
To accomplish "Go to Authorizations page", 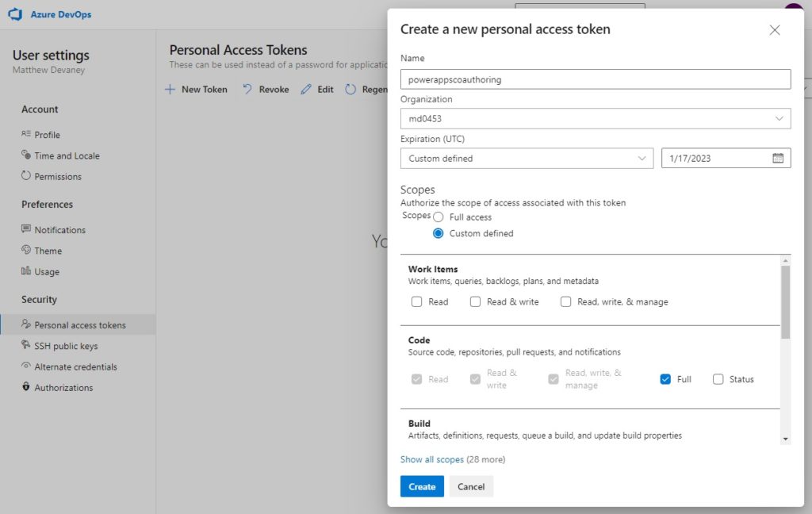I will pyautogui.click(x=63, y=388).
